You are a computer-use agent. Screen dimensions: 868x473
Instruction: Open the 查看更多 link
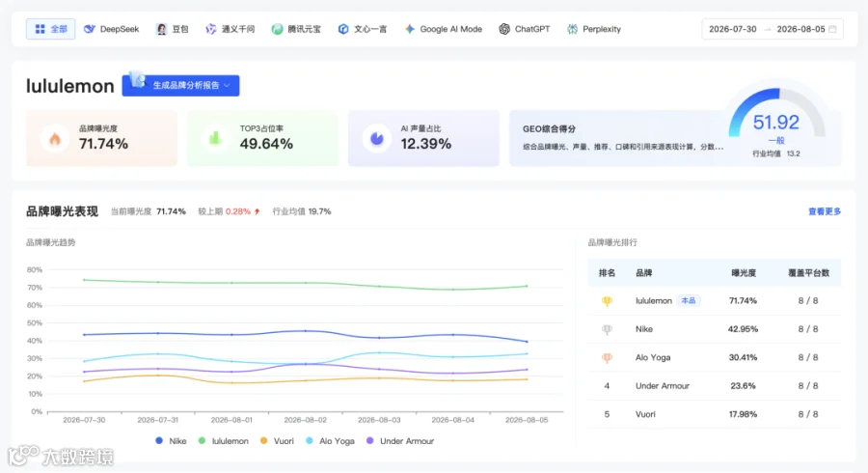[x=825, y=211]
